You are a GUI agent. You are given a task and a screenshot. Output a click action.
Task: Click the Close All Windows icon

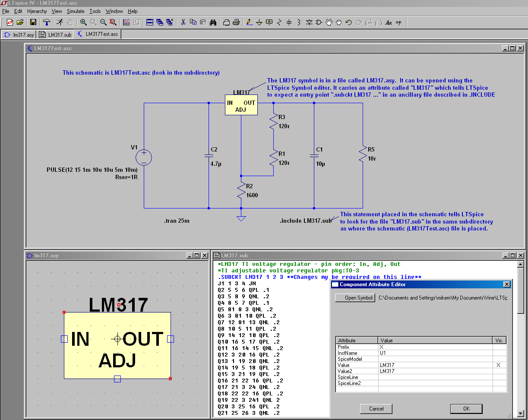pyautogui.click(x=170, y=22)
